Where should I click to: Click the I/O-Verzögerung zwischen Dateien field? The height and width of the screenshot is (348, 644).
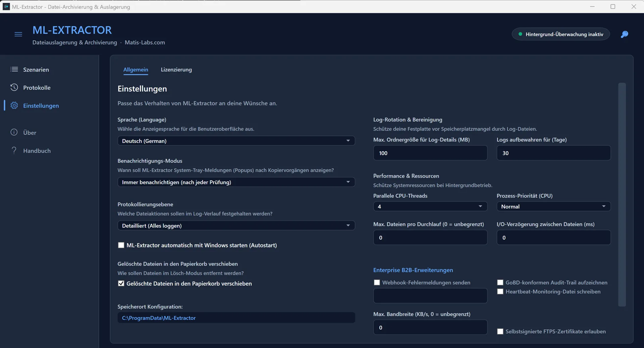click(553, 237)
